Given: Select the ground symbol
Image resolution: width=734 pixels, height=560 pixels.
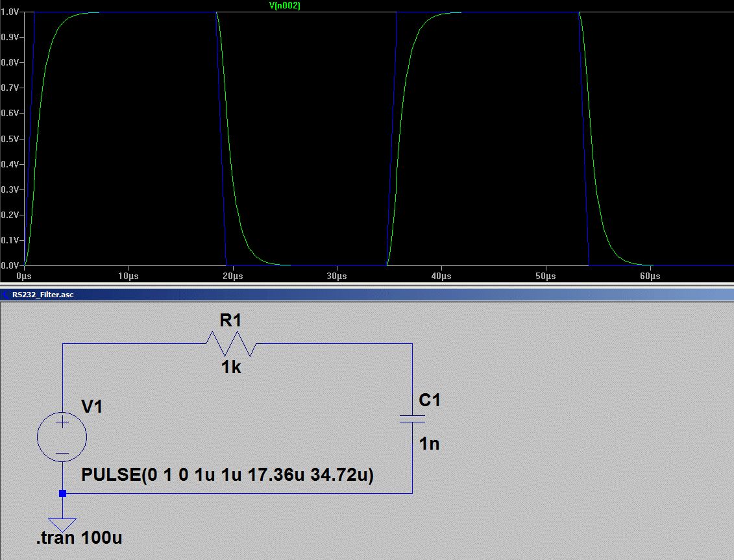Looking at the screenshot, I should [x=62, y=523].
